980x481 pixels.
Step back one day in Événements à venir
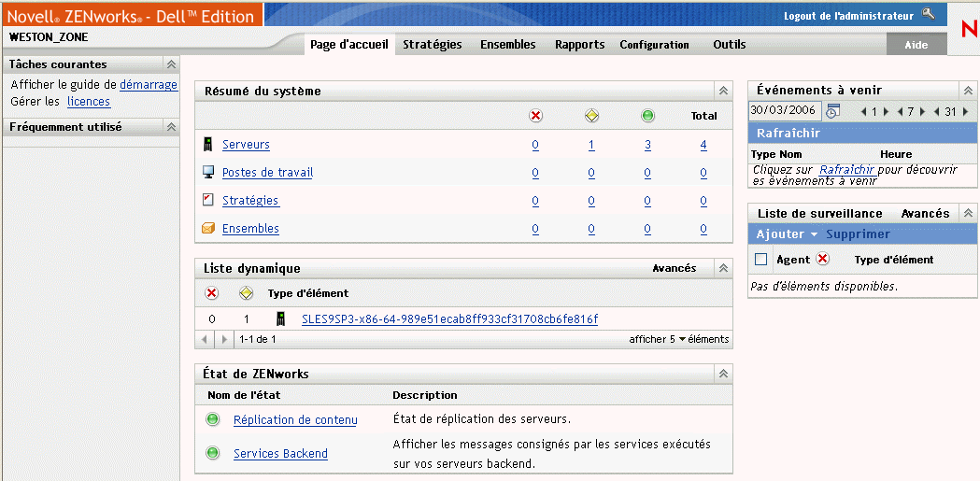point(864,112)
